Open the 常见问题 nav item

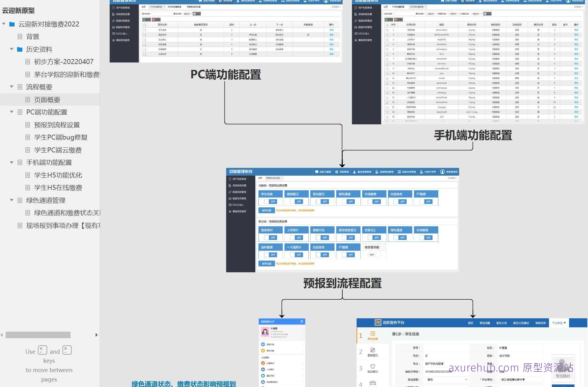point(485,323)
